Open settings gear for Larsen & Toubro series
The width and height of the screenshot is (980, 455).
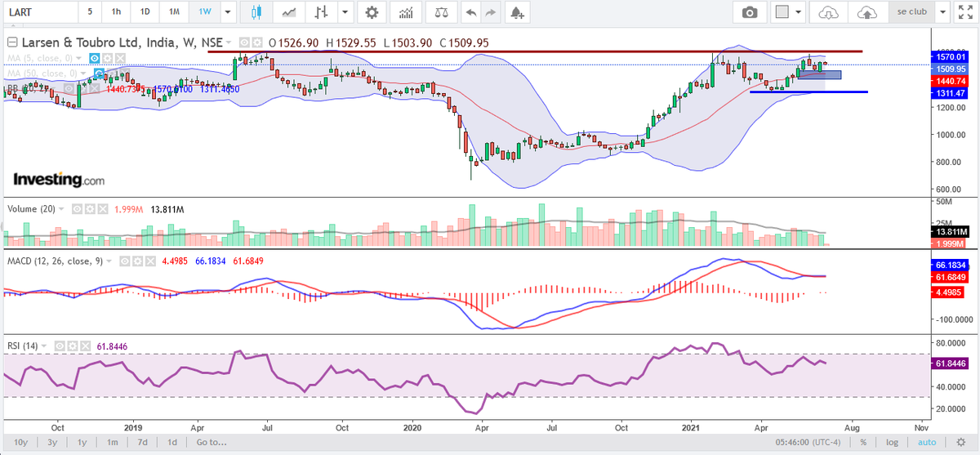tap(256, 42)
